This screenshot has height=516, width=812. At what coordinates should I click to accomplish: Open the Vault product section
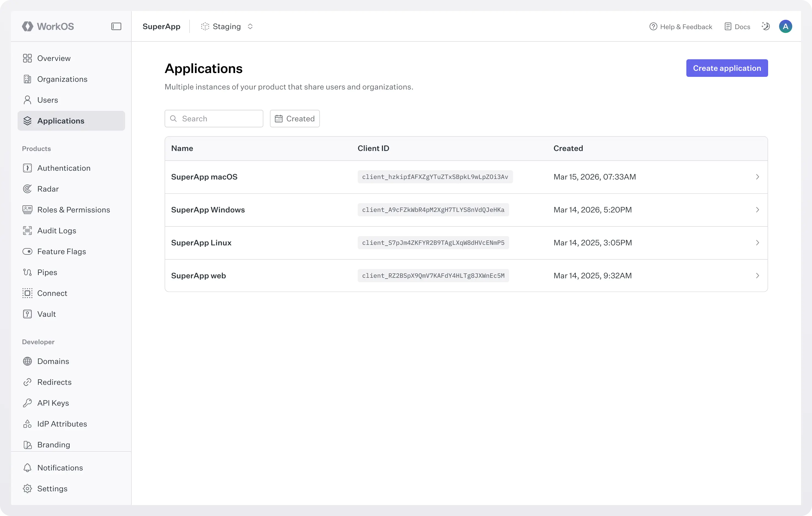47,314
